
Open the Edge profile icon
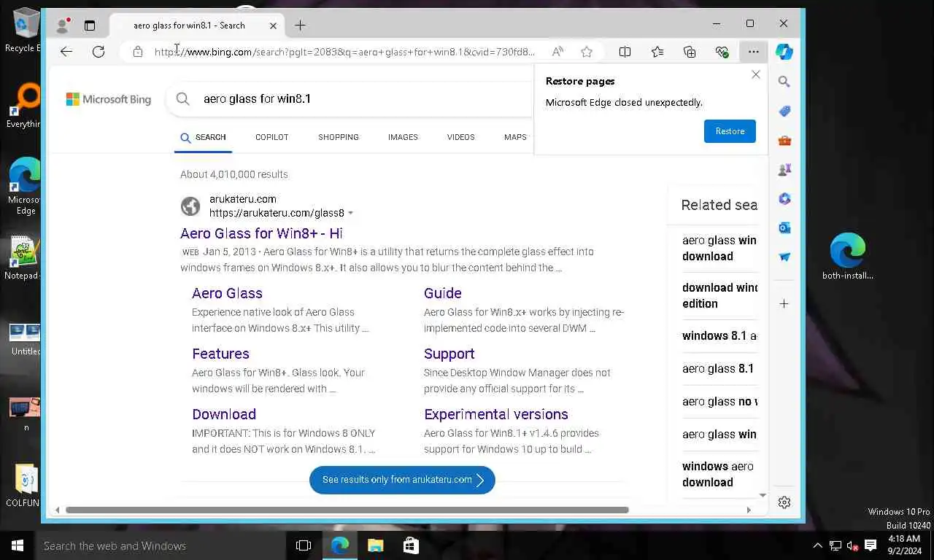63,26
